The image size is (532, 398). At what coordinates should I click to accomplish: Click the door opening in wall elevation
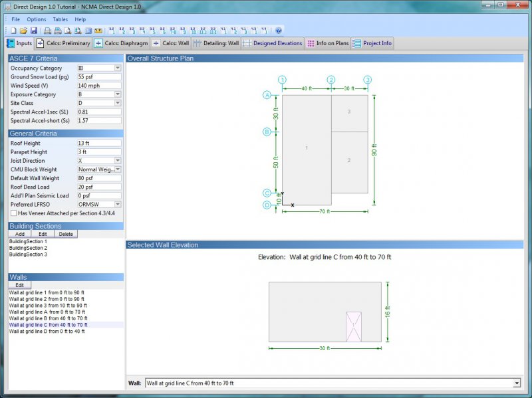[x=354, y=327]
